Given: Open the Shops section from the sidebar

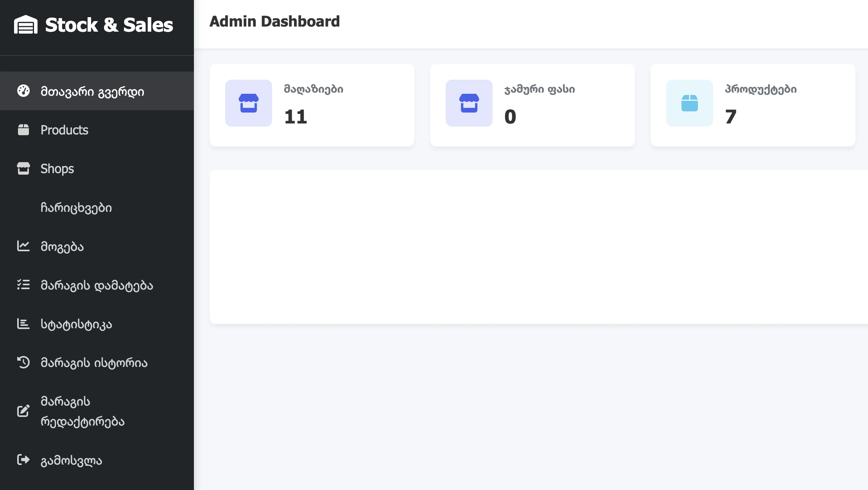Looking at the screenshot, I should pyautogui.click(x=57, y=168).
